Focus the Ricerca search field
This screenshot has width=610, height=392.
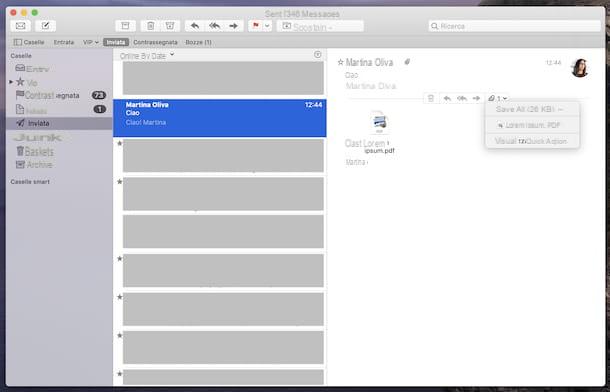pos(515,26)
